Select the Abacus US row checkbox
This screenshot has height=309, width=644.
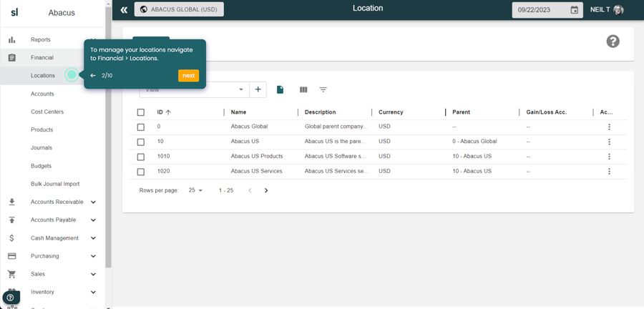coord(141,142)
